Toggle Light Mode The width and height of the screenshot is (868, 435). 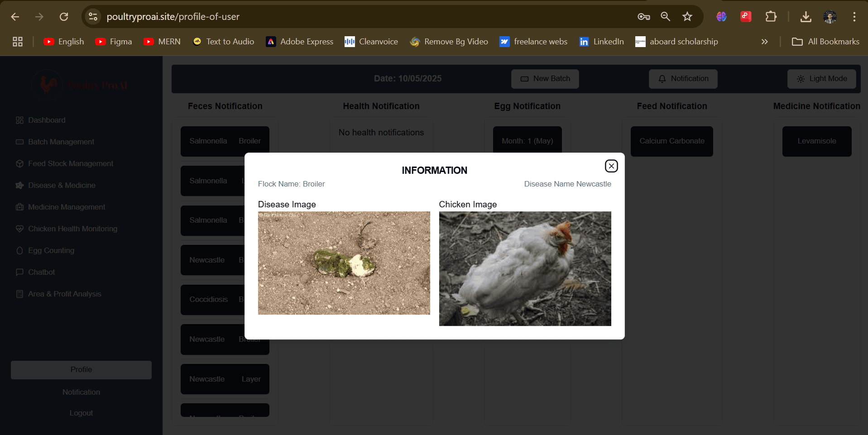(x=822, y=79)
